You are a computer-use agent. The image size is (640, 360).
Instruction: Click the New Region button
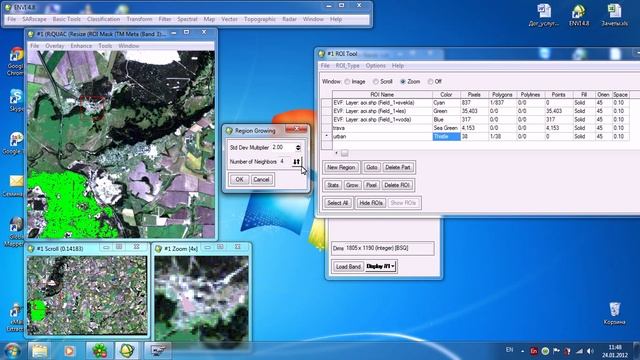click(341, 167)
